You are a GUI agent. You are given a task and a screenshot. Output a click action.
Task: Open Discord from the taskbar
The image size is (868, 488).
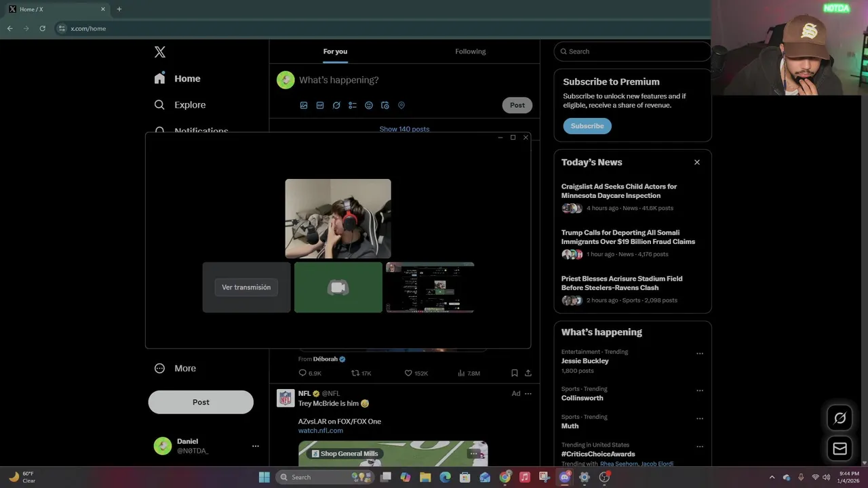(564, 477)
